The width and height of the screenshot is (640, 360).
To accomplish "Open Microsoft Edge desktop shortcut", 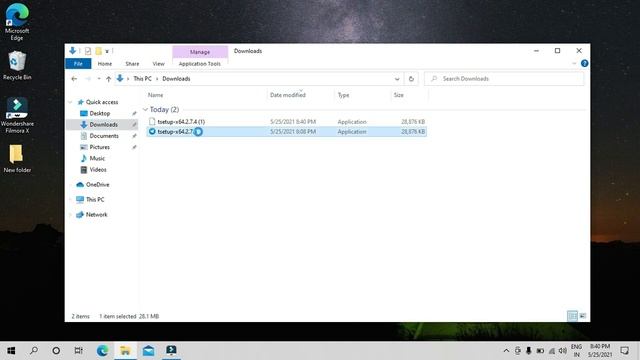I will click(x=17, y=21).
